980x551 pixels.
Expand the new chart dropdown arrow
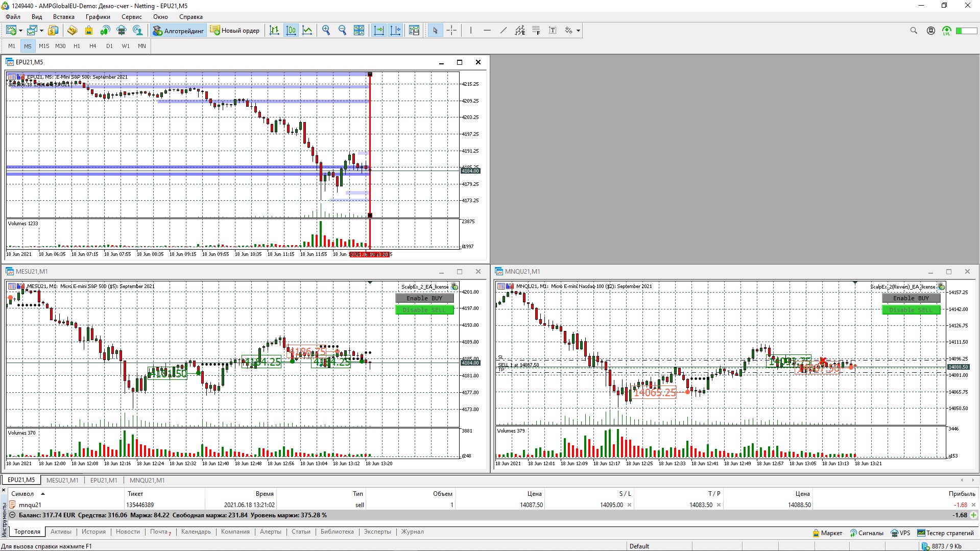20,31
